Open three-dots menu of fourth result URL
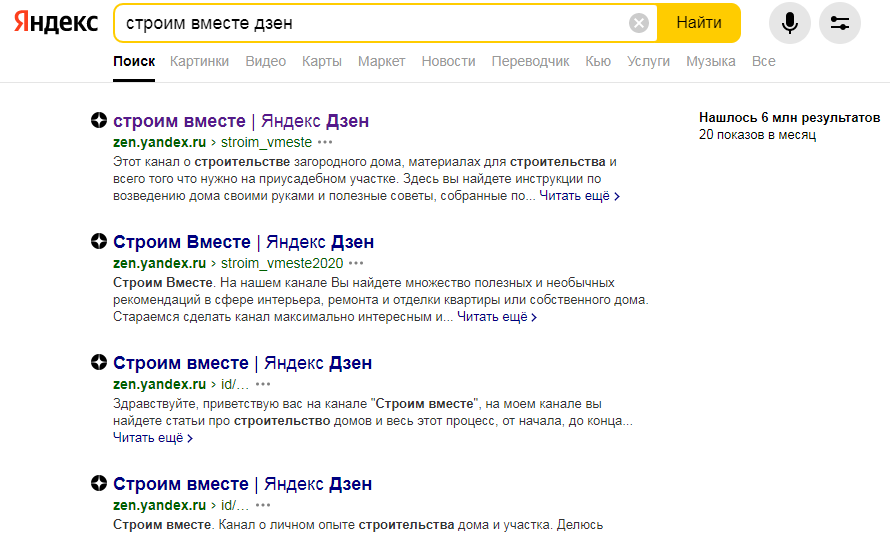 (x=263, y=505)
